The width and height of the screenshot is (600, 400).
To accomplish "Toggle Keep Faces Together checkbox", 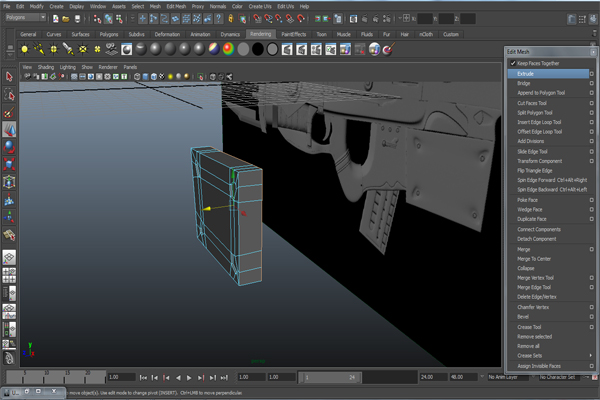I will pyautogui.click(x=513, y=63).
